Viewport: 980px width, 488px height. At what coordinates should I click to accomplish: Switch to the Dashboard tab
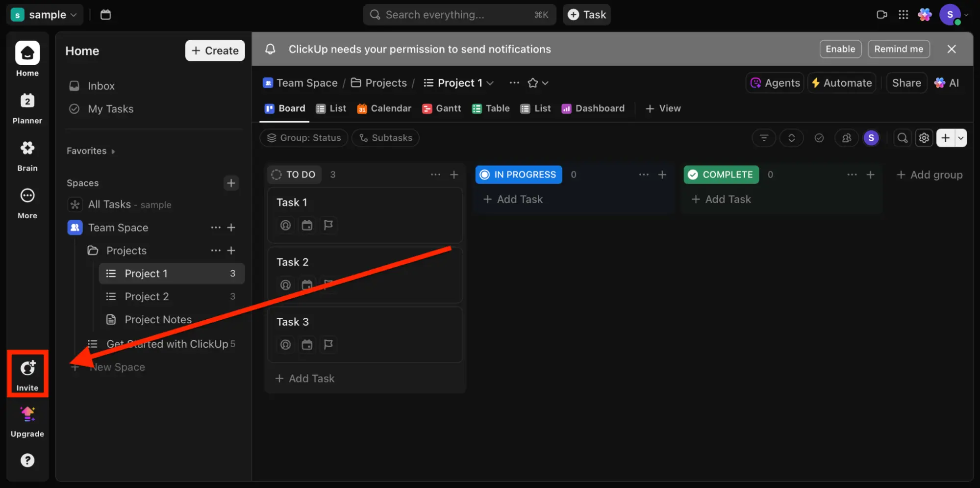(593, 108)
